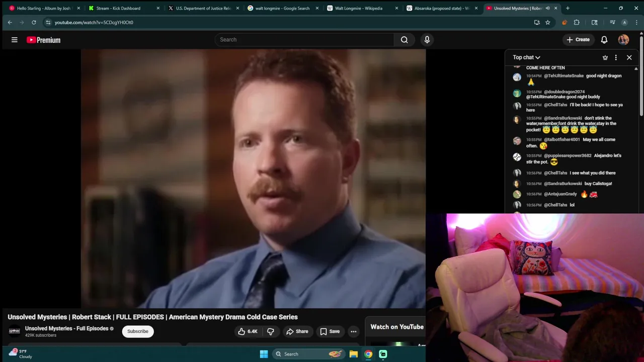Switch to U.S. Department of Justice tab
The width and height of the screenshot is (644, 362).
(x=202, y=8)
